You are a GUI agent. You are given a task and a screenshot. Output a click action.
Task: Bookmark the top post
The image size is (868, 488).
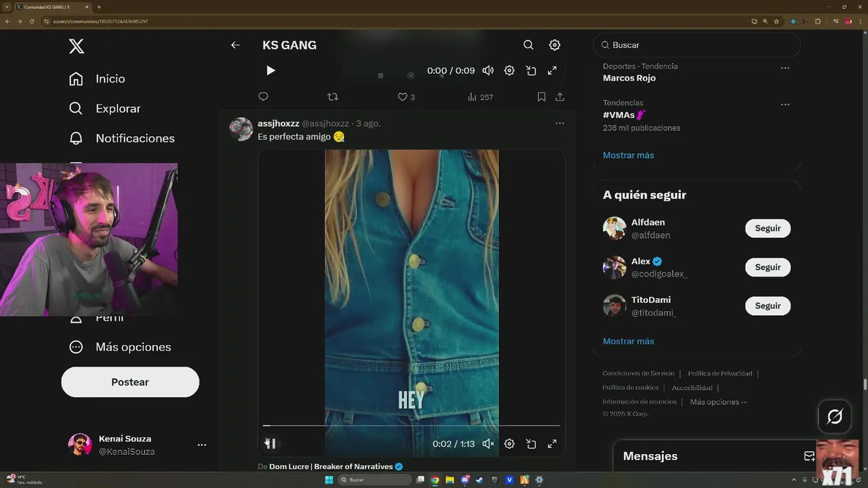(541, 97)
